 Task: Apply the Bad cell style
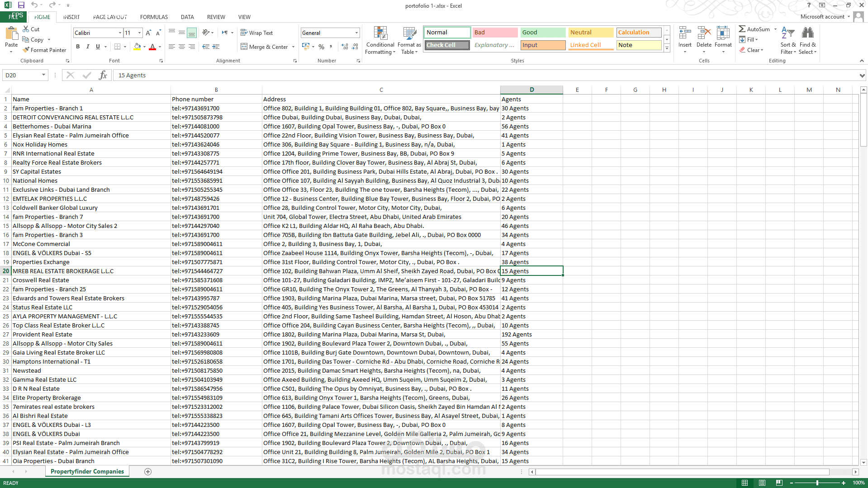(x=495, y=33)
